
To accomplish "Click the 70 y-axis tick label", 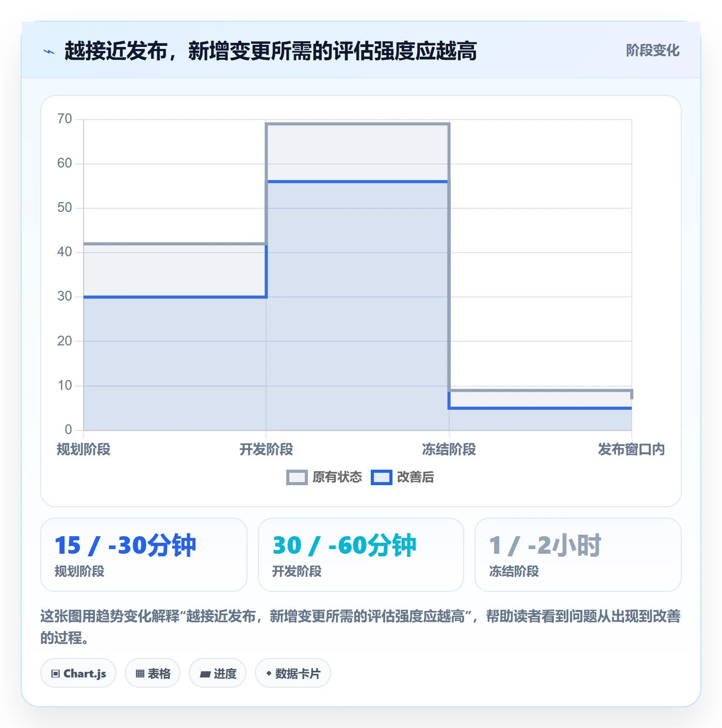I will coord(64,119).
